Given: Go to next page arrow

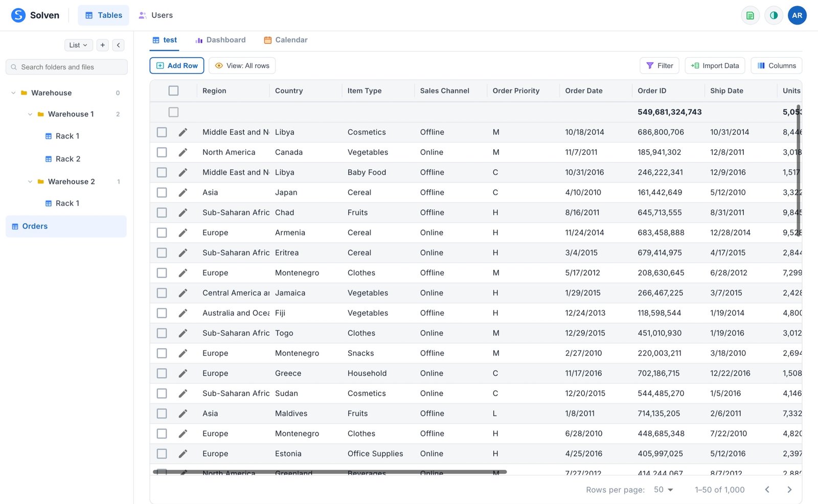Looking at the screenshot, I should click(x=789, y=490).
